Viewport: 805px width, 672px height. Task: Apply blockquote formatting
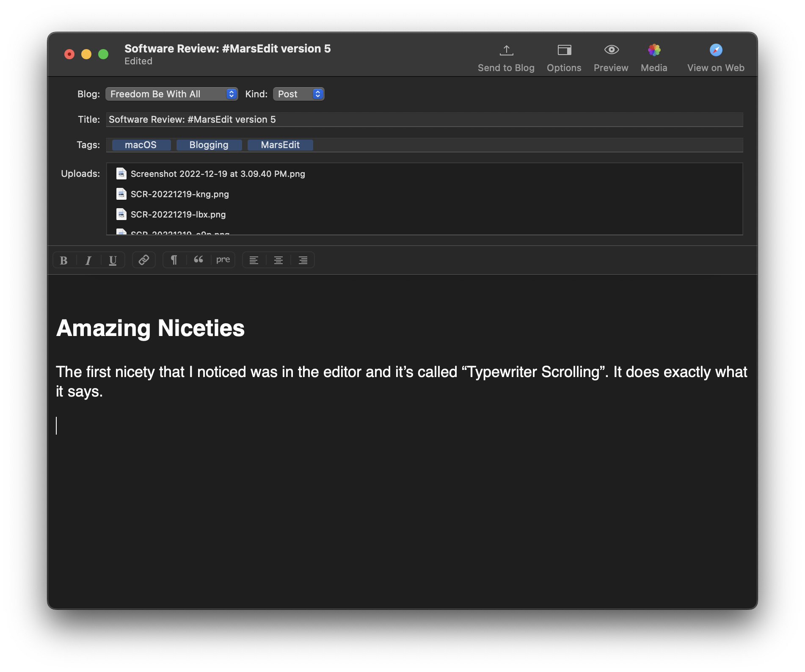point(198,260)
